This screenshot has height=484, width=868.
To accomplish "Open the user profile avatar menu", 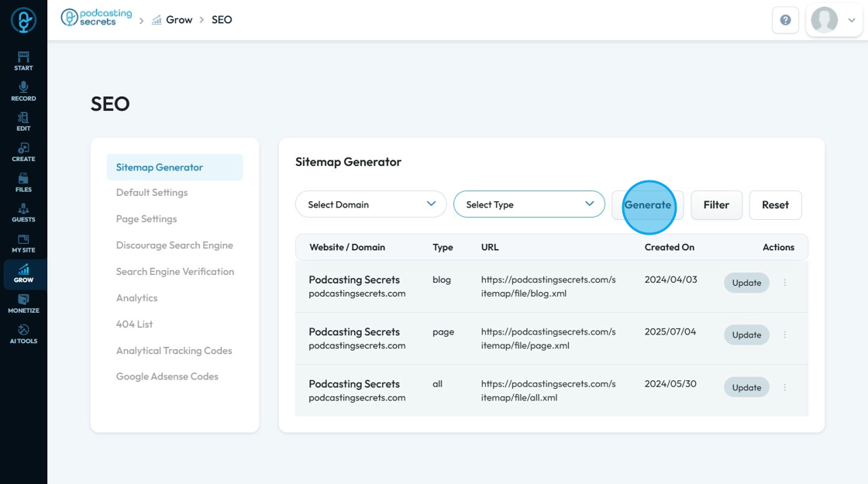I will click(x=834, y=20).
